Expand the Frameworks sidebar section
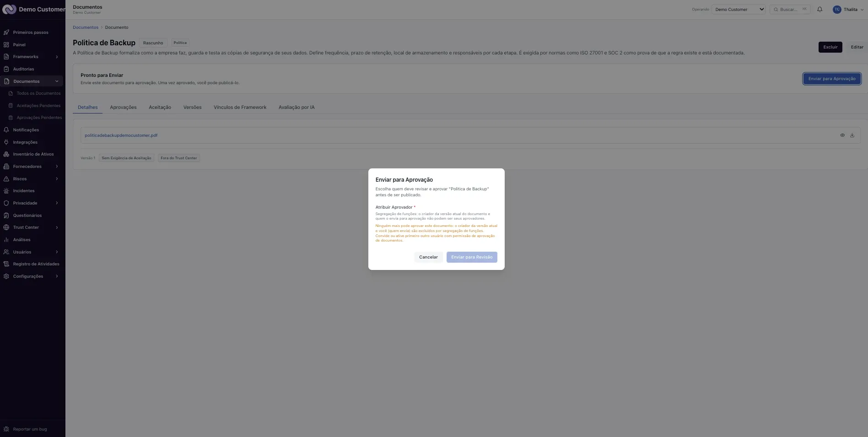 click(57, 57)
